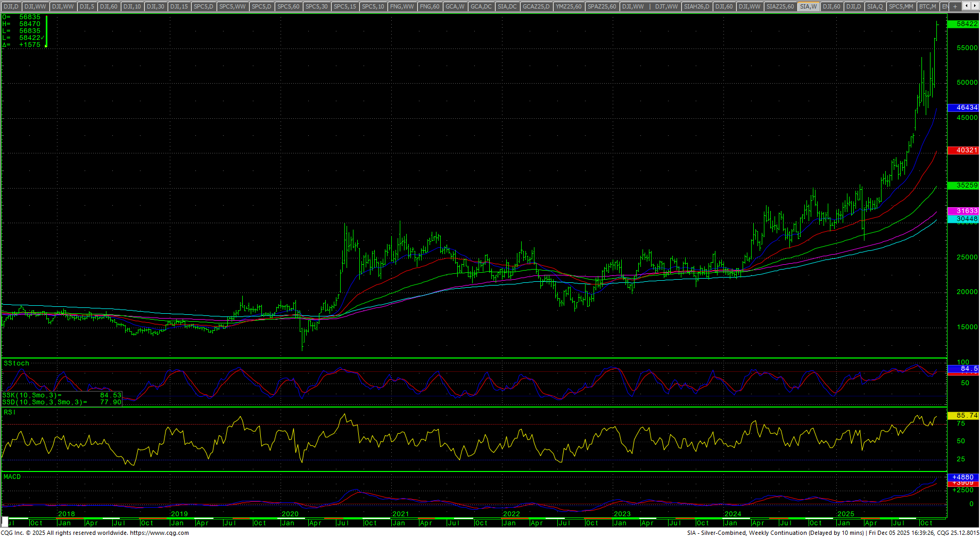This screenshot has width=980, height=537.
Task: Select the SIAH26,D tab
Action: 696,6
